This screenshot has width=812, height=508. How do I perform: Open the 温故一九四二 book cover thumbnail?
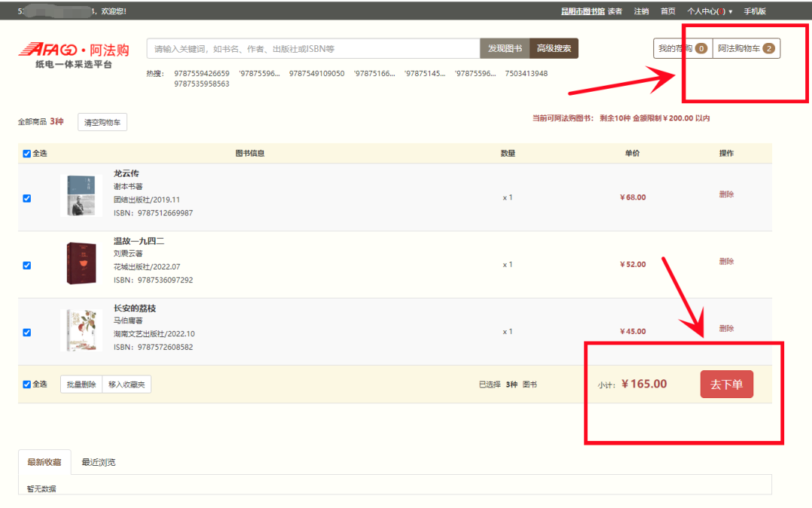(x=81, y=263)
